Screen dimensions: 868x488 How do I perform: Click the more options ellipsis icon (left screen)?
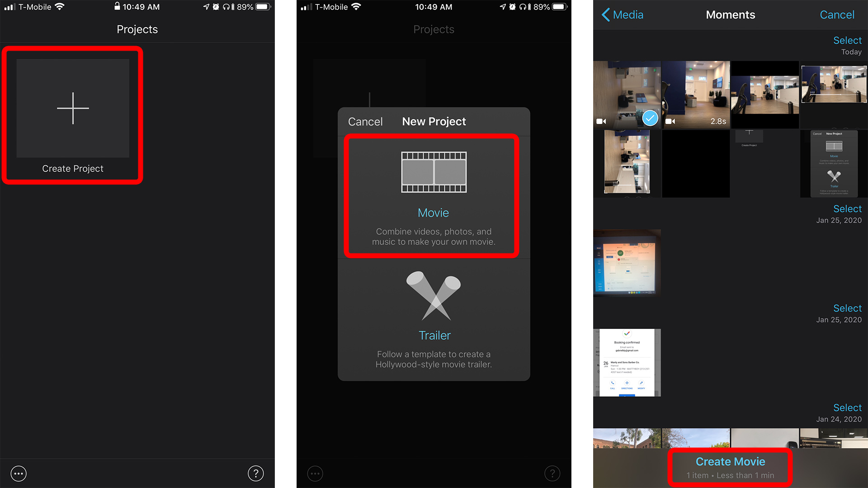coord(17,473)
